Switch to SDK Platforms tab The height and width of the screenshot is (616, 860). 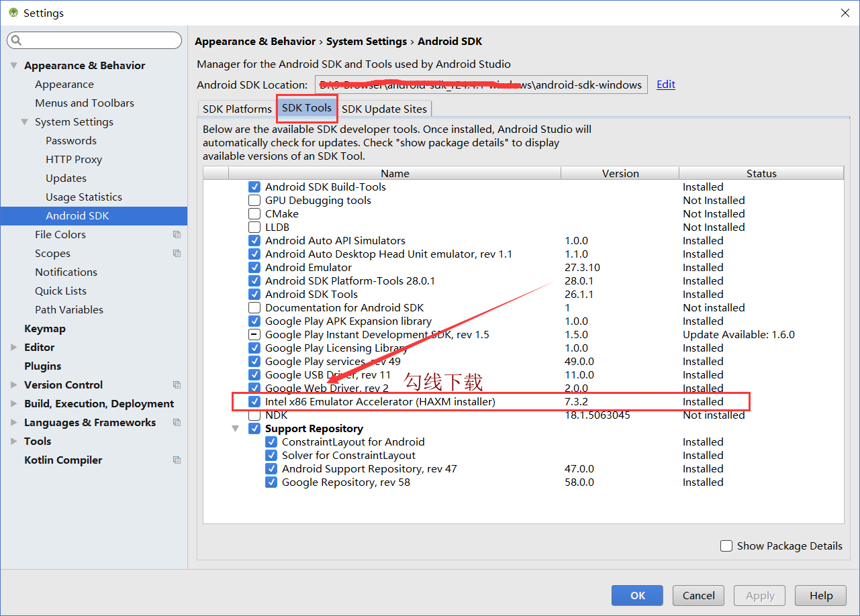tap(237, 109)
